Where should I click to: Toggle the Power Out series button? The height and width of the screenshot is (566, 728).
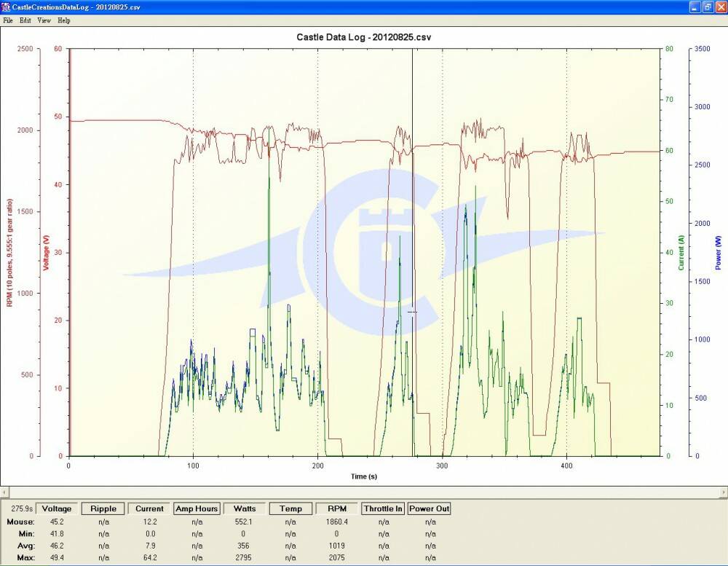pos(429,508)
